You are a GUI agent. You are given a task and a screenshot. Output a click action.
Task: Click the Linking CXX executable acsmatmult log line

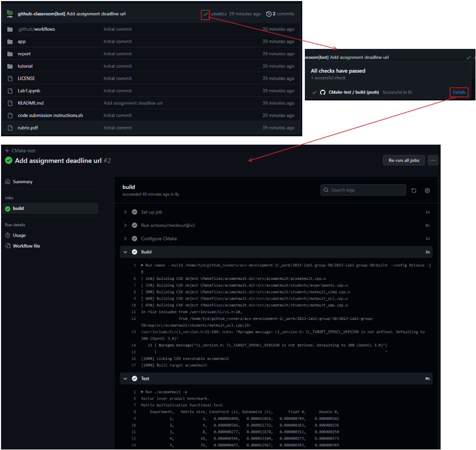click(x=185, y=358)
